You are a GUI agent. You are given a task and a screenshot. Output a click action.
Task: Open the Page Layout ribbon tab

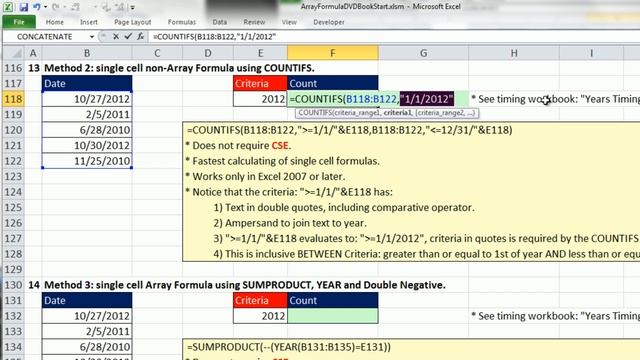pyautogui.click(x=133, y=22)
